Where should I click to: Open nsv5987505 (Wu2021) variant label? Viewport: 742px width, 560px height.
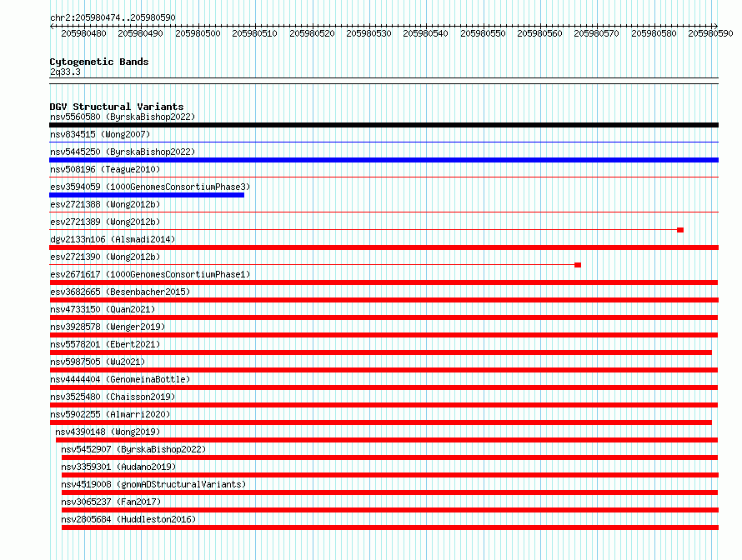pos(98,362)
